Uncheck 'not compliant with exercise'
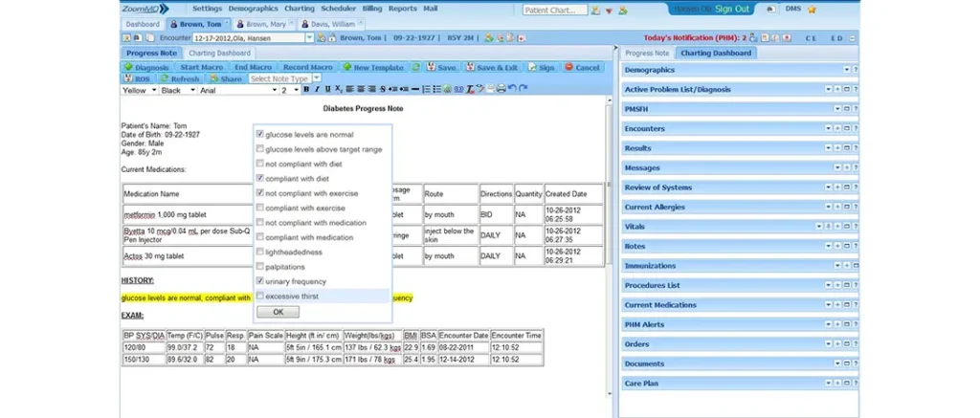The image size is (980, 418). [x=260, y=193]
